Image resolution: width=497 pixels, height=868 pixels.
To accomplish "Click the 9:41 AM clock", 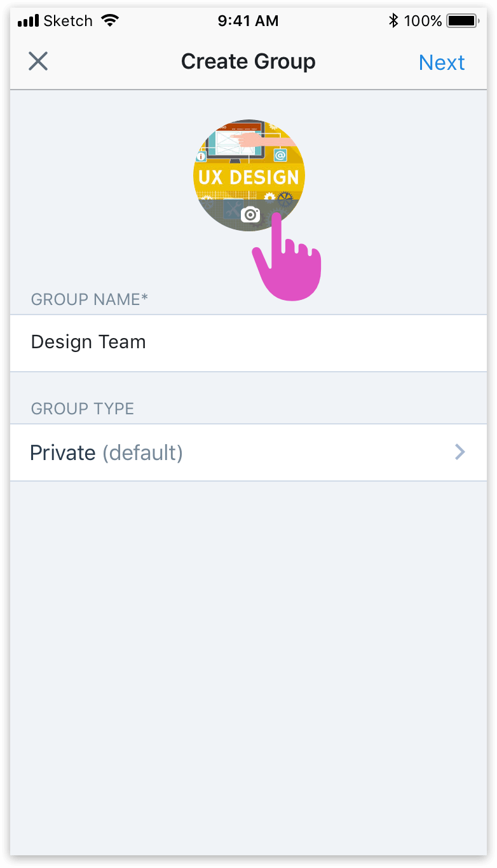I will (248, 21).
